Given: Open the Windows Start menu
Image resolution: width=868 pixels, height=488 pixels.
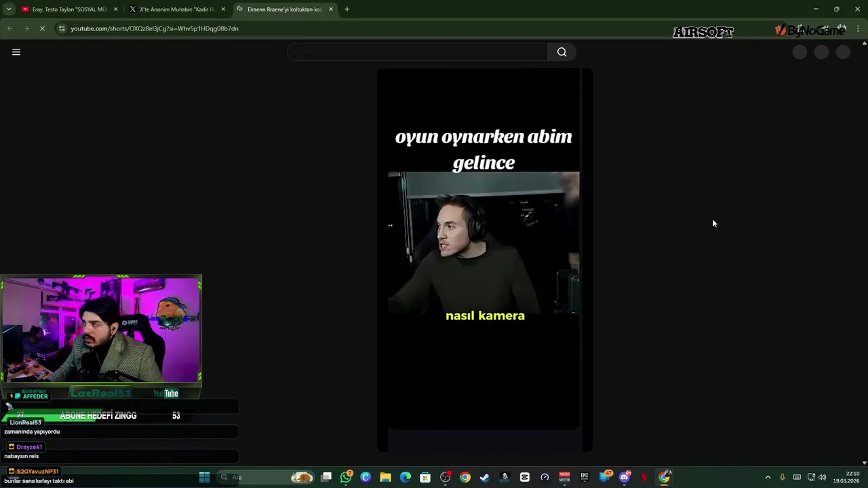Looking at the screenshot, I should pos(204,477).
